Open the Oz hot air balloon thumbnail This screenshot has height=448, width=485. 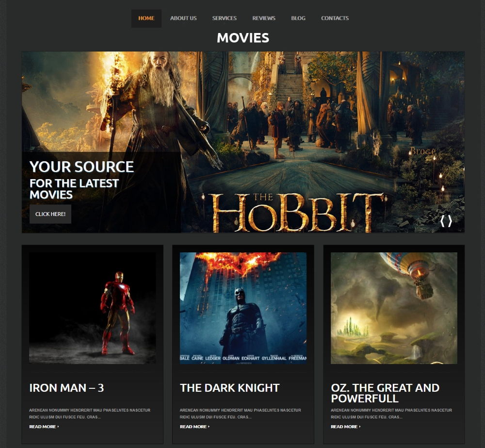coord(394,308)
